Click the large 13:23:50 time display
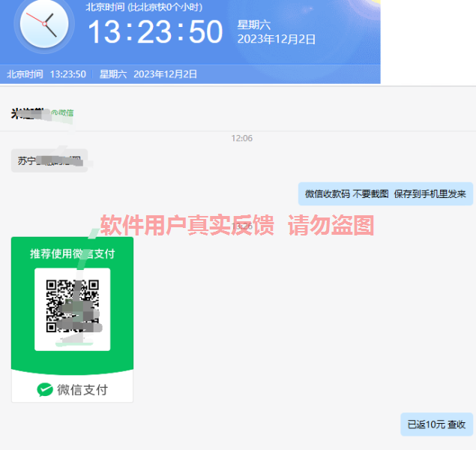The width and height of the screenshot is (476, 450). (x=155, y=32)
